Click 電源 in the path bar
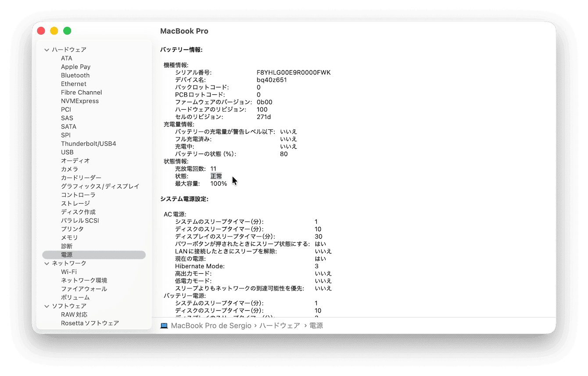588x376 pixels. tap(316, 326)
